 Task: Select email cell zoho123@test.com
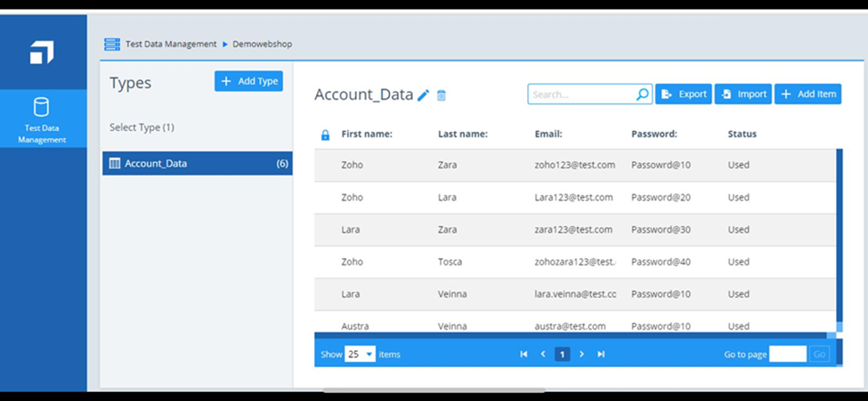click(x=574, y=165)
